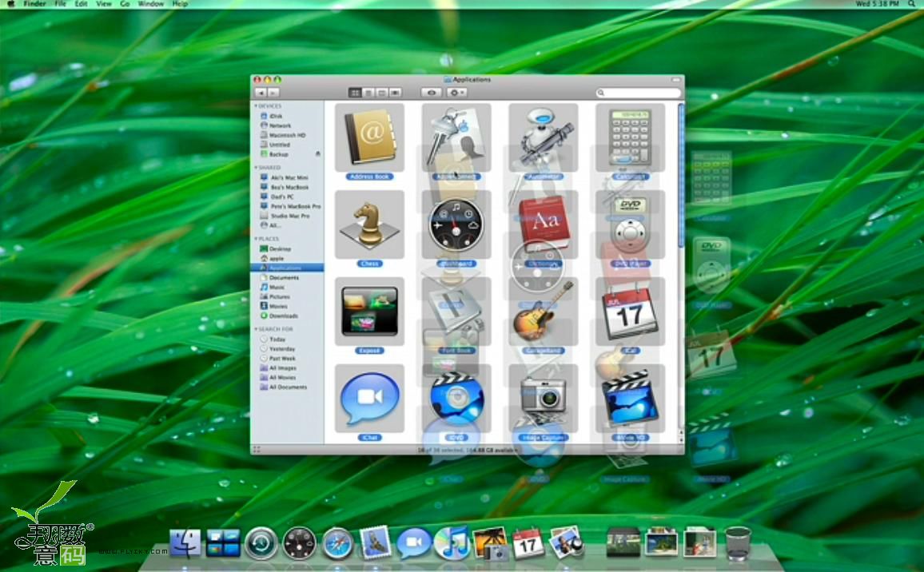Launch iPhoto from the Dock
Viewport: 924px width, 572px height.
[490, 543]
